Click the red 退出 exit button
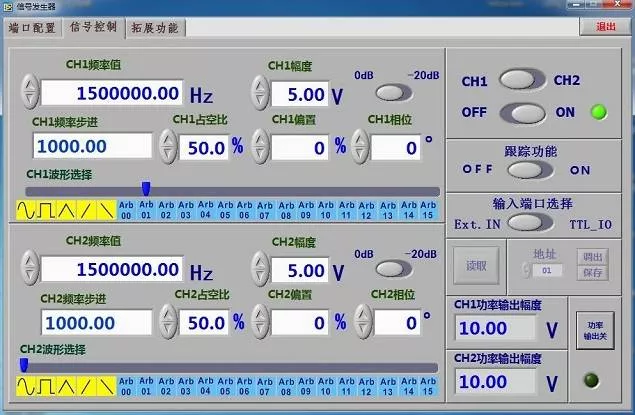The height and width of the screenshot is (415, 635). tap(606, 27)
